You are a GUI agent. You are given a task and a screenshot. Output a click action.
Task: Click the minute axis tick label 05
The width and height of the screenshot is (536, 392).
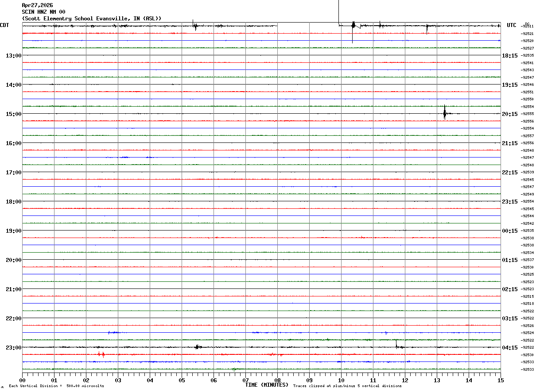(182, 380)
